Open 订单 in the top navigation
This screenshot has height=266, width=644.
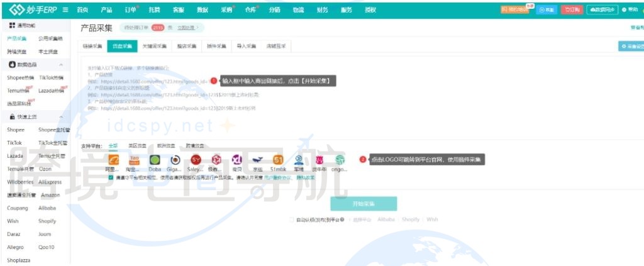click(130, 9)
